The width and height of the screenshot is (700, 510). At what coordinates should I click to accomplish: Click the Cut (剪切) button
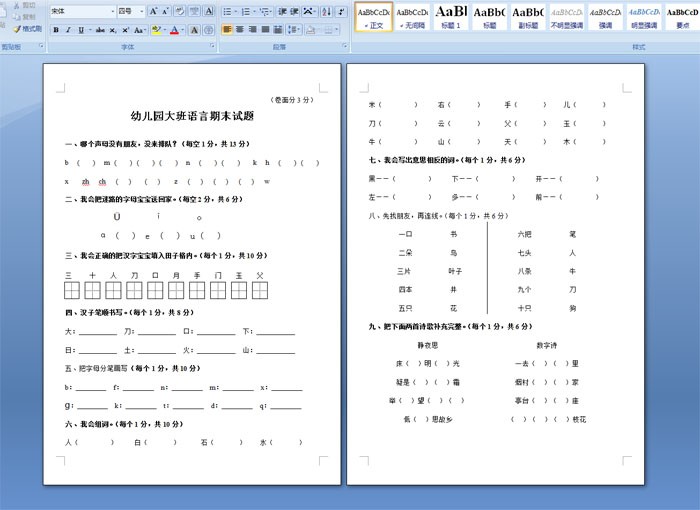[24, 5]
